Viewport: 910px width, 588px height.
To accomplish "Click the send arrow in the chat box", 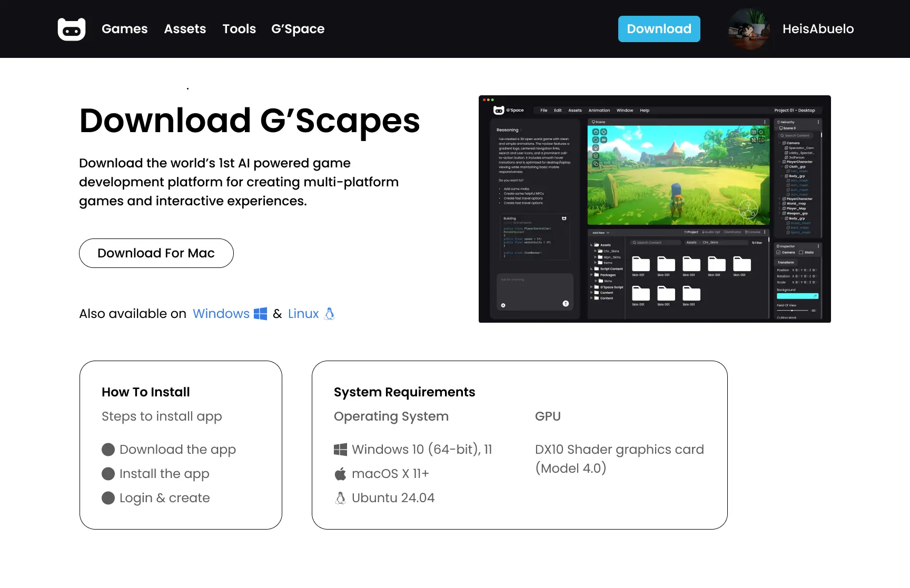I will [566, 304].
